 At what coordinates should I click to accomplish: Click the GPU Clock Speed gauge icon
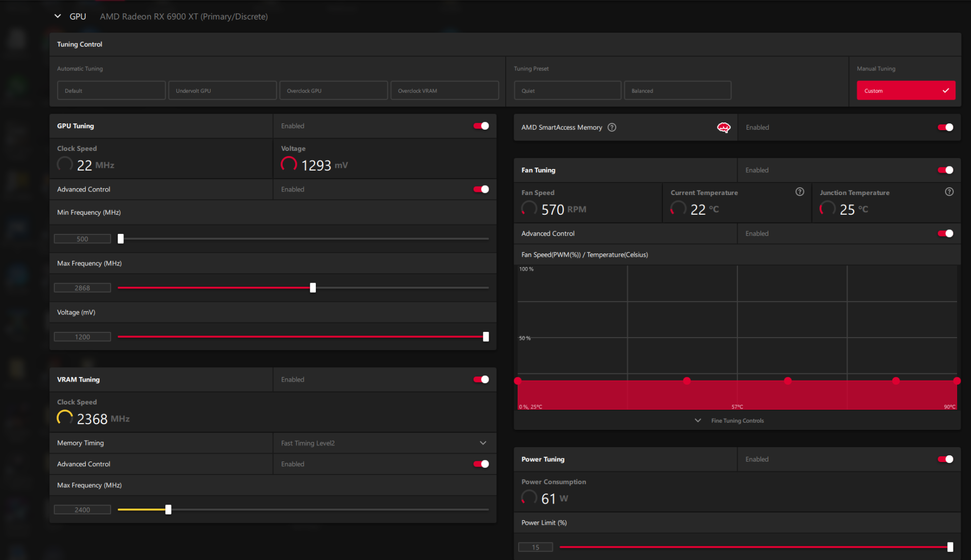pos(65,165)
